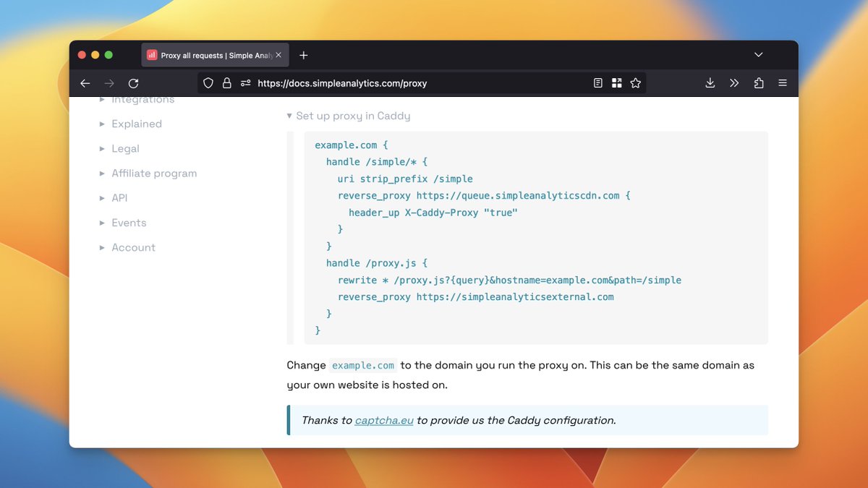Reload the page with the refresh icon
This screenshot has width=868, height=488.
tap(133, 83)
